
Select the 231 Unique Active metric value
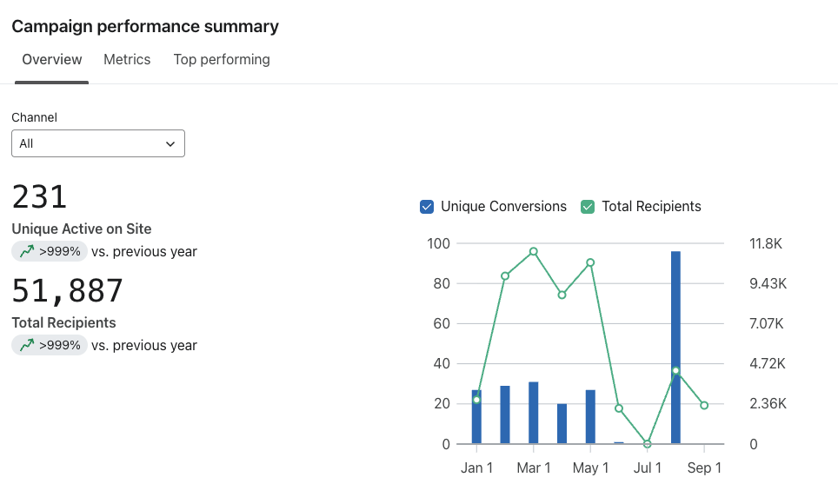[x=39, y=196]
